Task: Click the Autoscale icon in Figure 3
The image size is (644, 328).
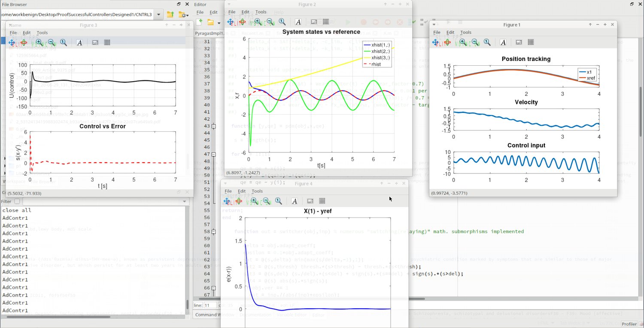Action: [64, 43]
